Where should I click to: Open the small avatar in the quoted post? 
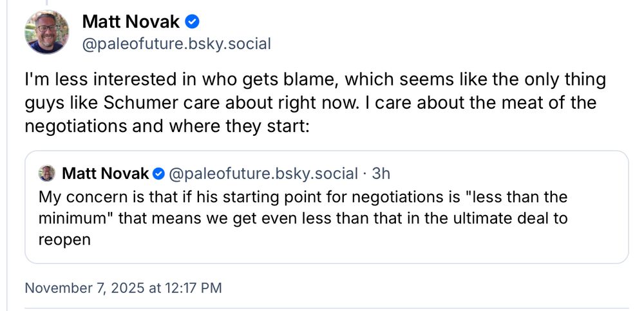click(47, 173)
